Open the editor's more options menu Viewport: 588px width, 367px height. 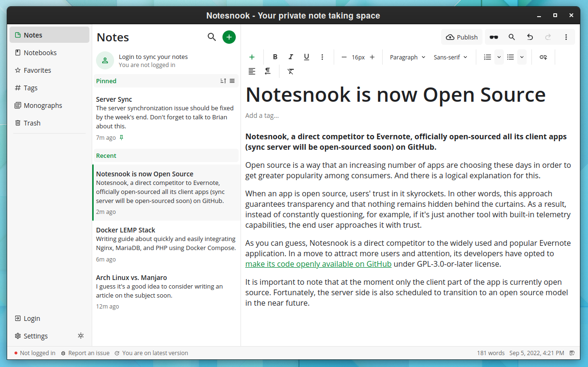[x=566, y=37]
